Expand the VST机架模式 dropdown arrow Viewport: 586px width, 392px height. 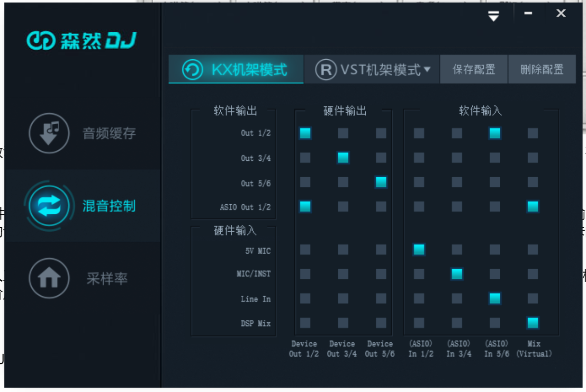(427, 70)
